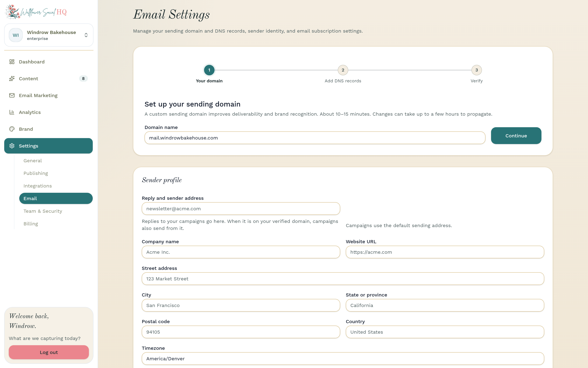Click step 3 Verify circle

click(477, 70)
